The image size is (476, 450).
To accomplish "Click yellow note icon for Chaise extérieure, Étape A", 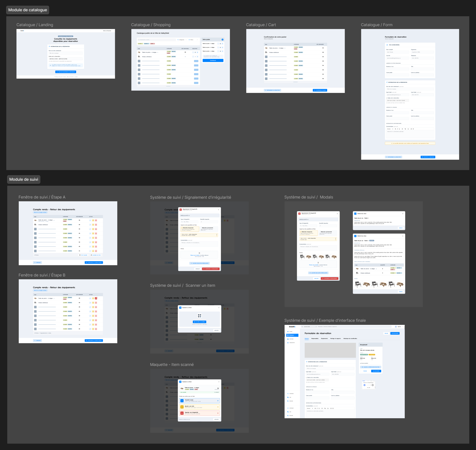I will (93, 225).
